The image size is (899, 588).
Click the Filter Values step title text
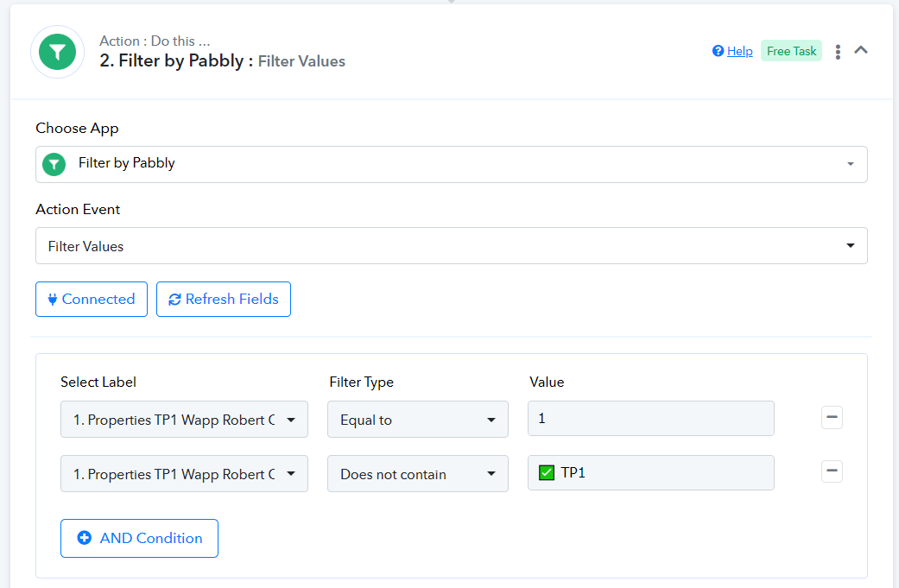pos(301,61)
